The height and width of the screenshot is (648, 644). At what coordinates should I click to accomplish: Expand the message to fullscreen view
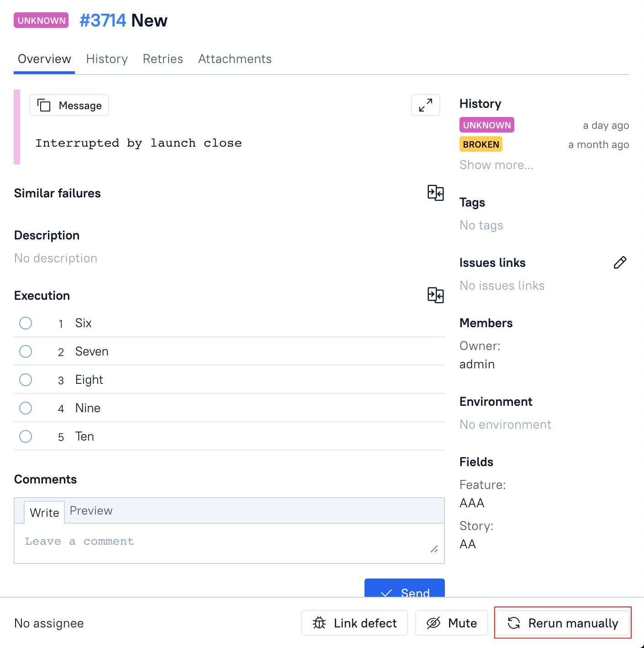point(425,105)
